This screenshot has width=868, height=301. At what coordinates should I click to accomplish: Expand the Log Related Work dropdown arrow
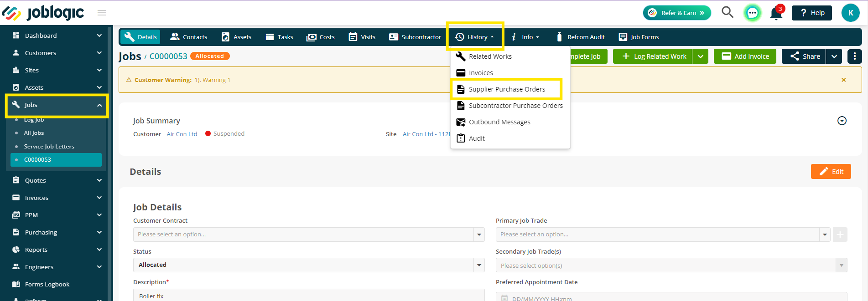coord(701,56)
